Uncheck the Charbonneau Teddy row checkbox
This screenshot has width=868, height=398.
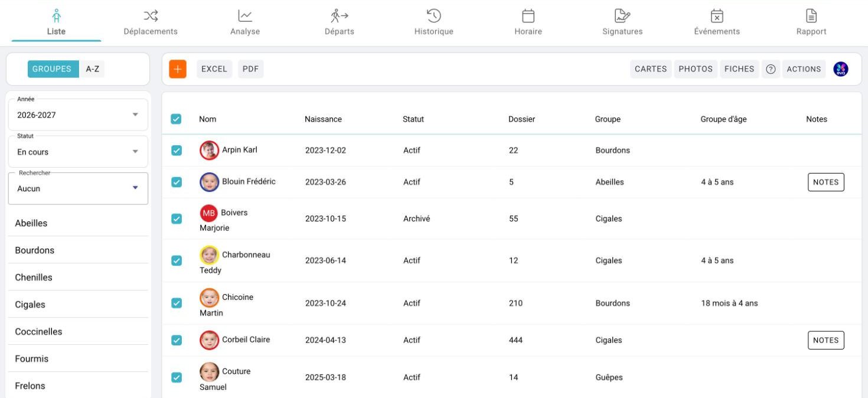coord(176,260)
